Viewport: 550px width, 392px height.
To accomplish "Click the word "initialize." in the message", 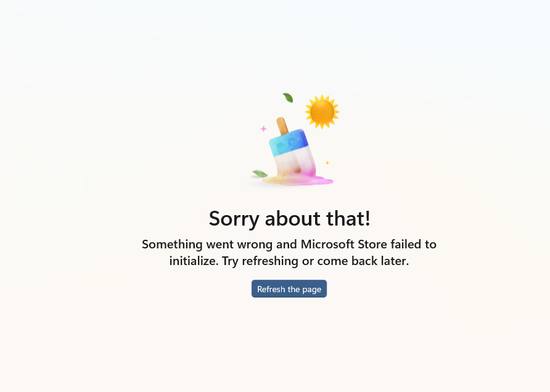I will pyautogui.click(x=194, y=261).
